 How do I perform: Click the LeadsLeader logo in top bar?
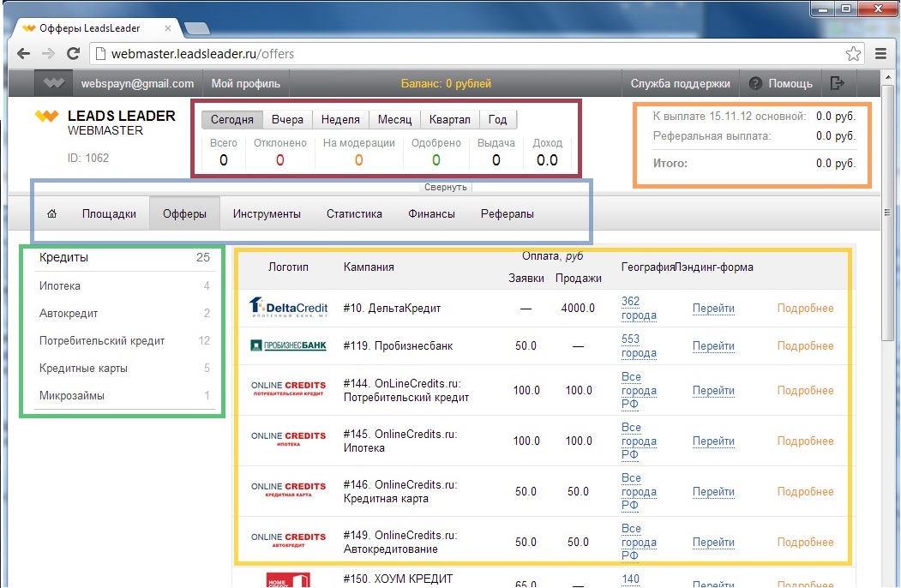53,83
